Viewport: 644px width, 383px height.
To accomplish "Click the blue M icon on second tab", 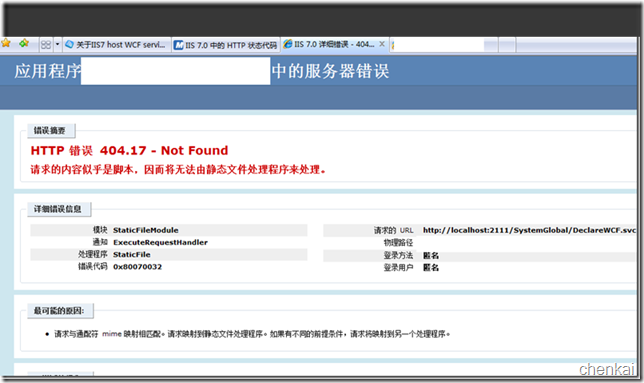I will click(x=179, y=45).
